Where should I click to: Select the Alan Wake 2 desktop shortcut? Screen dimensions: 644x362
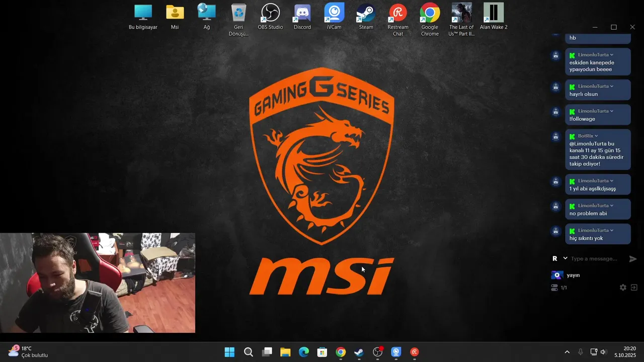pos(494,17)
